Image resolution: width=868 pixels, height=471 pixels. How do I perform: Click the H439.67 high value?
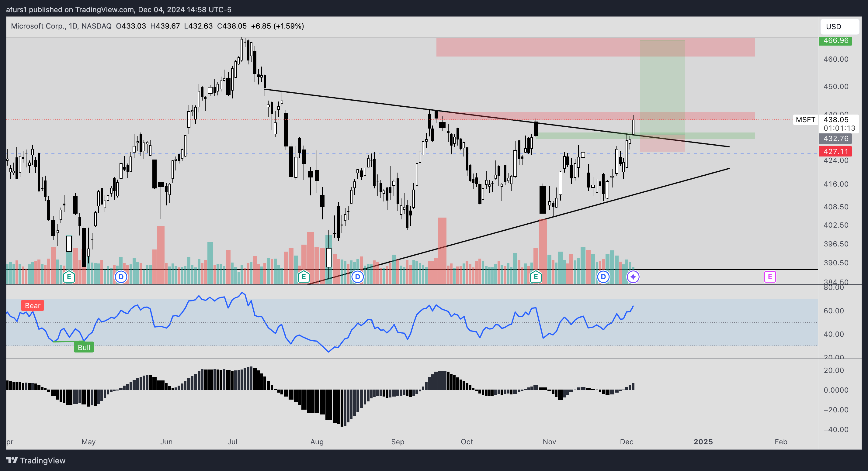(165, 26)
